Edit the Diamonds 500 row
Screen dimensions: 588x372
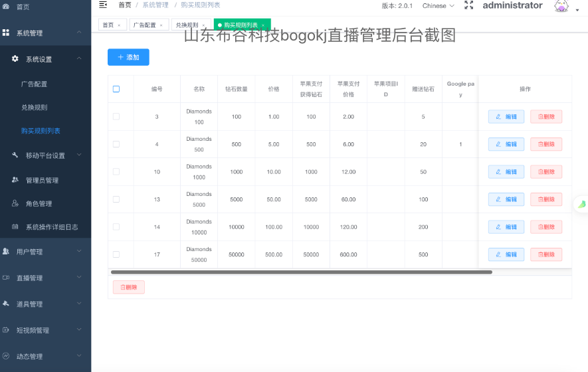[x=506, y=144]
